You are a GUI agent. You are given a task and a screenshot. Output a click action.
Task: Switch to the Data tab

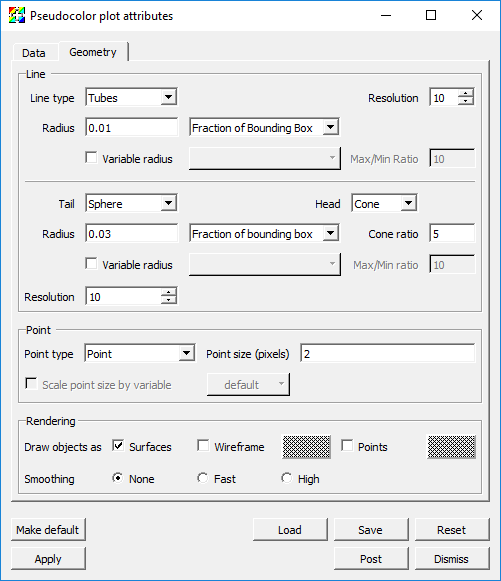point(34,53)
